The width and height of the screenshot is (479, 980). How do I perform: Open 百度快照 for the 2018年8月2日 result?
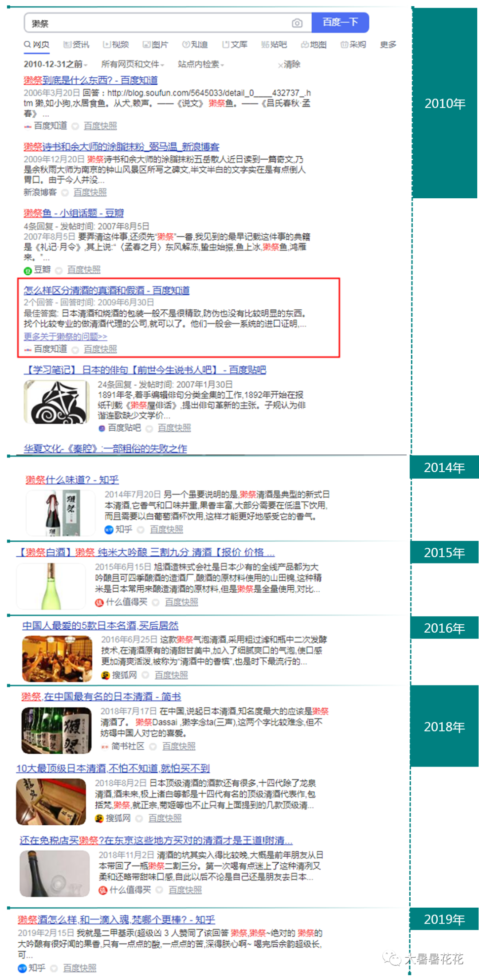pos(165,818)
